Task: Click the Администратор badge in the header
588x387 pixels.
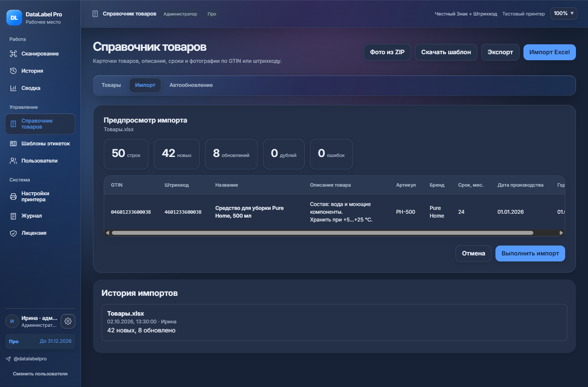Action: click(x=180, y=14)
